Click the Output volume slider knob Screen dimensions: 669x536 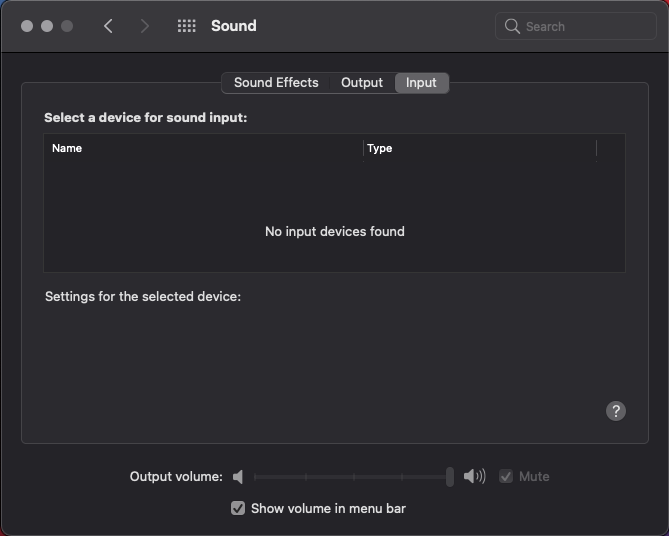(450, 477)
